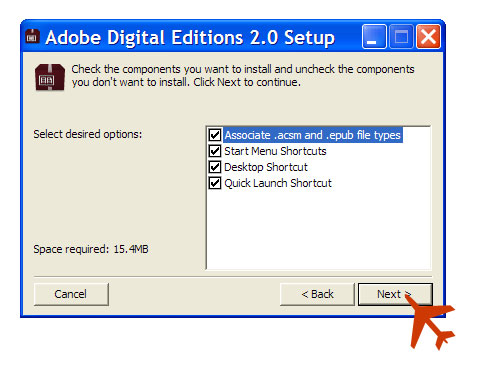This screenshot has width=496, height=373.
Task: Minimize the Setup window
Action: pyautogui.click(x=374, y=37)
